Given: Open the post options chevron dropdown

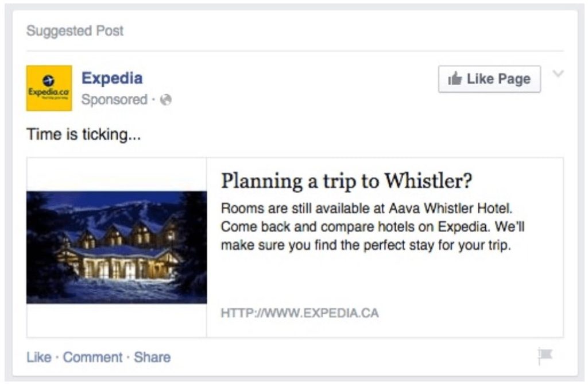Looking at the screenshot, I should tap(558, 74).
